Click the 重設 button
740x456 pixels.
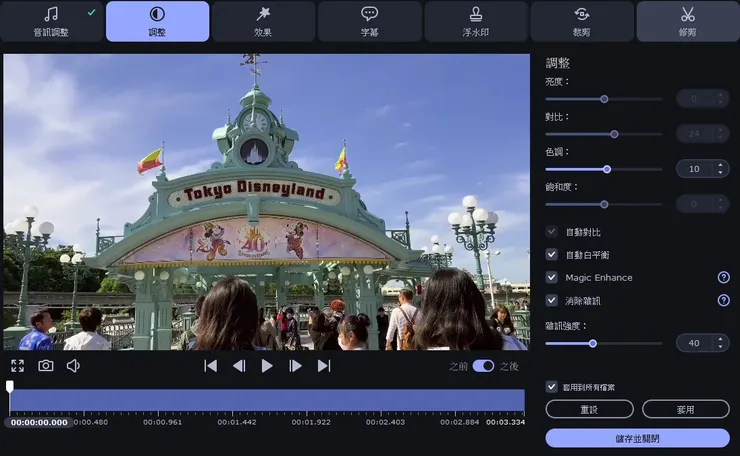pos(589,409)
